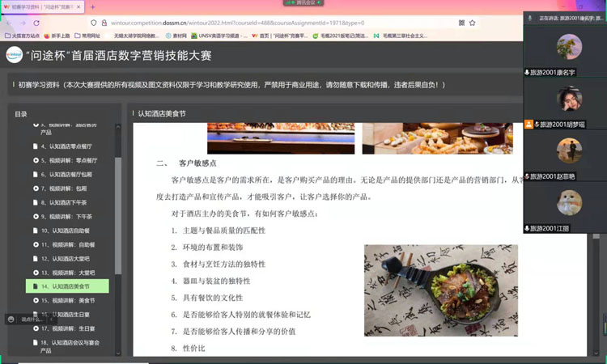Click the padlock site-security icon

click(x=104, y=23)
